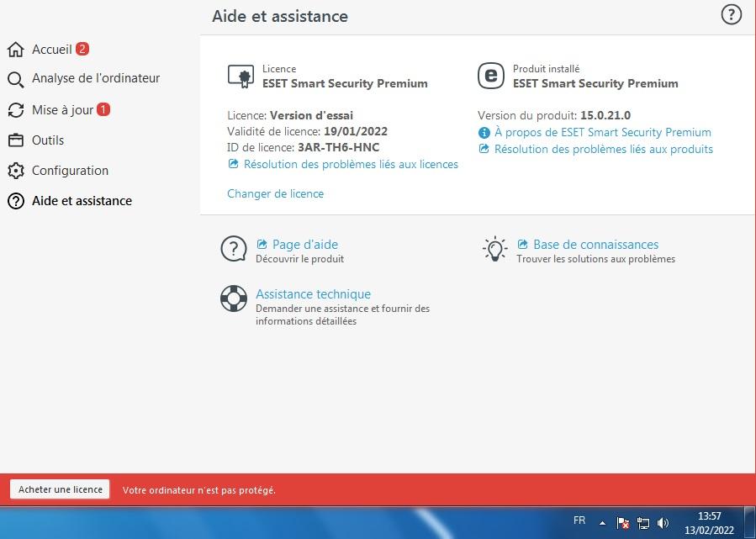Click the refresh arrows icon for Mise à jour
The height and width of the screenshot is (539, 756).
(16, 110)
